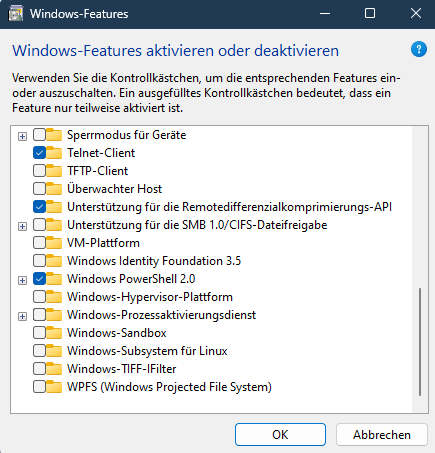435x453 pixels.
Task: Check the Windows-Sandbox checkbox
Action: pyautogui.click(x=39, y=333)
